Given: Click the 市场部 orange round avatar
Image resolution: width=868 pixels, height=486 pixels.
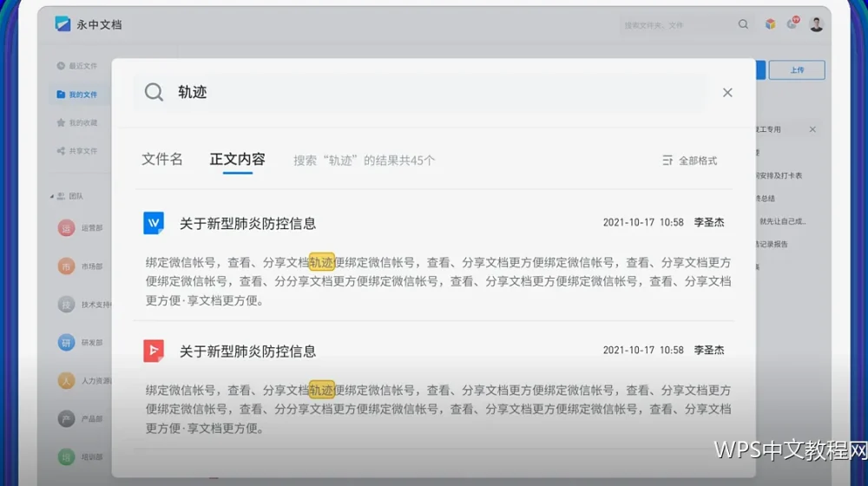Looking at the screenshot, I should [67, 266].
